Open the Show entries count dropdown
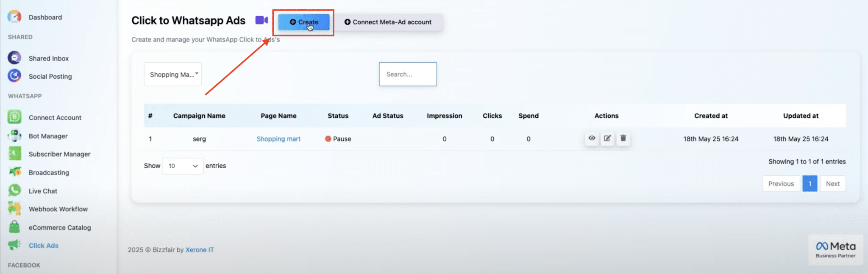Viewport: 868px width, 274px height. tap(183, 166)
